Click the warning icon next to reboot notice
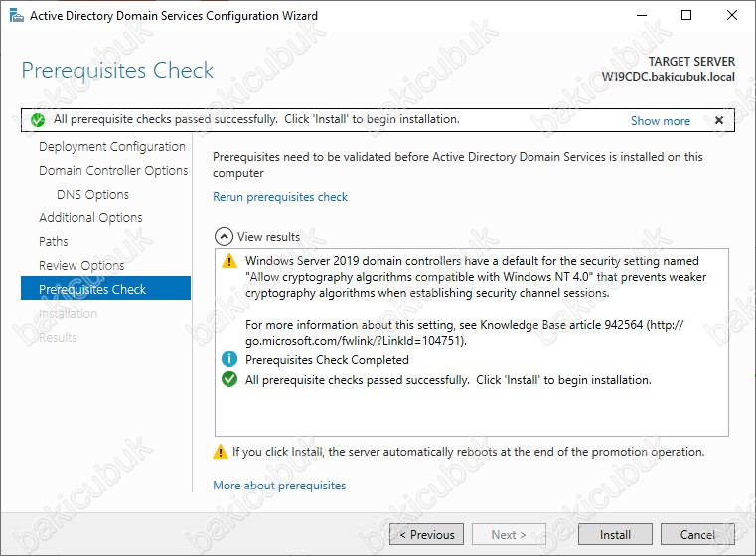The image size is (756, 556). tap(221, 452)
